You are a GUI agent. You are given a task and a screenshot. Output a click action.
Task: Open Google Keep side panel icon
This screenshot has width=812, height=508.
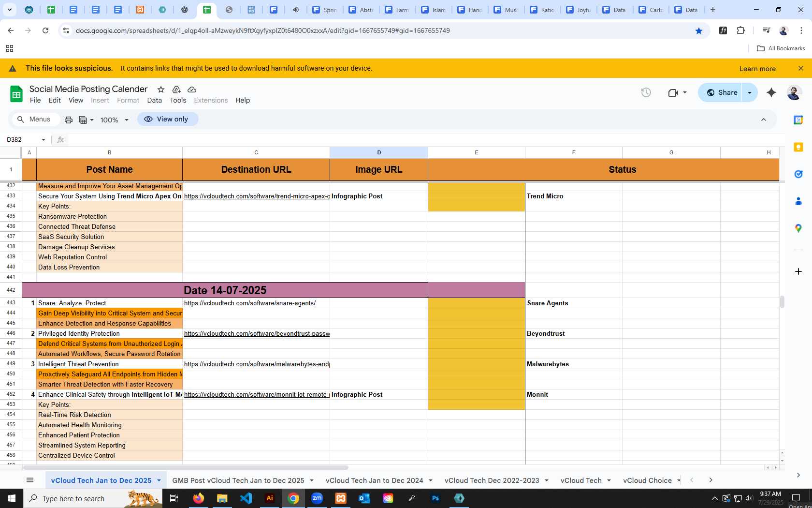(798, 147)
